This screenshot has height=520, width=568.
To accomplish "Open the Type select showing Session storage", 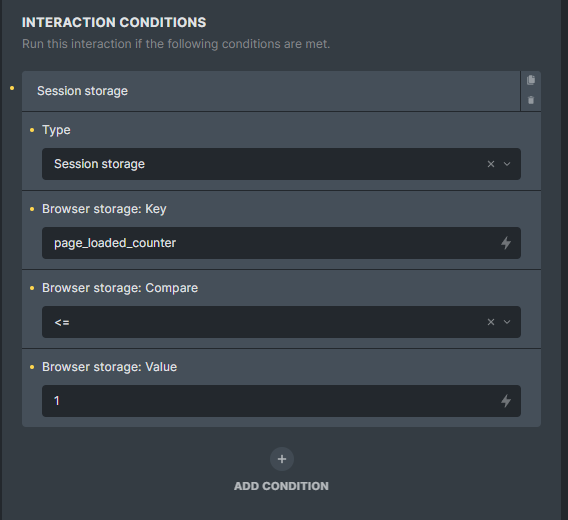I will pos(281,164).
